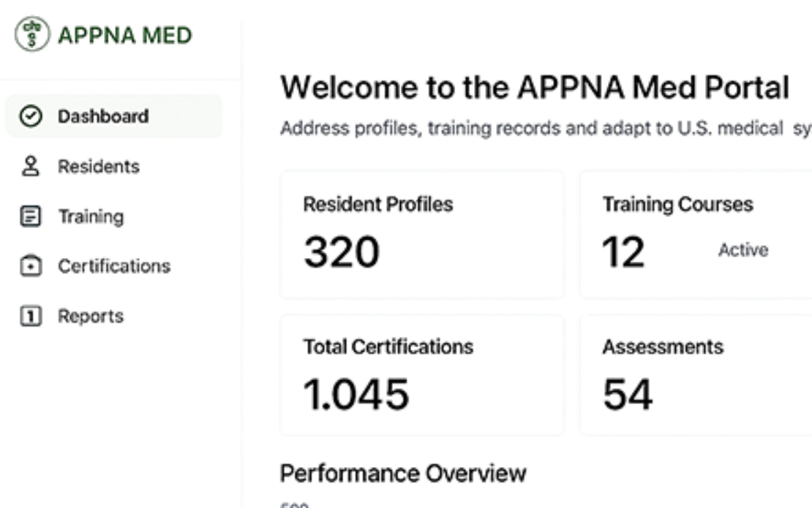Click the assessments count 54
Viewport: 812px width, 508px height.
(x=628, y=394)
